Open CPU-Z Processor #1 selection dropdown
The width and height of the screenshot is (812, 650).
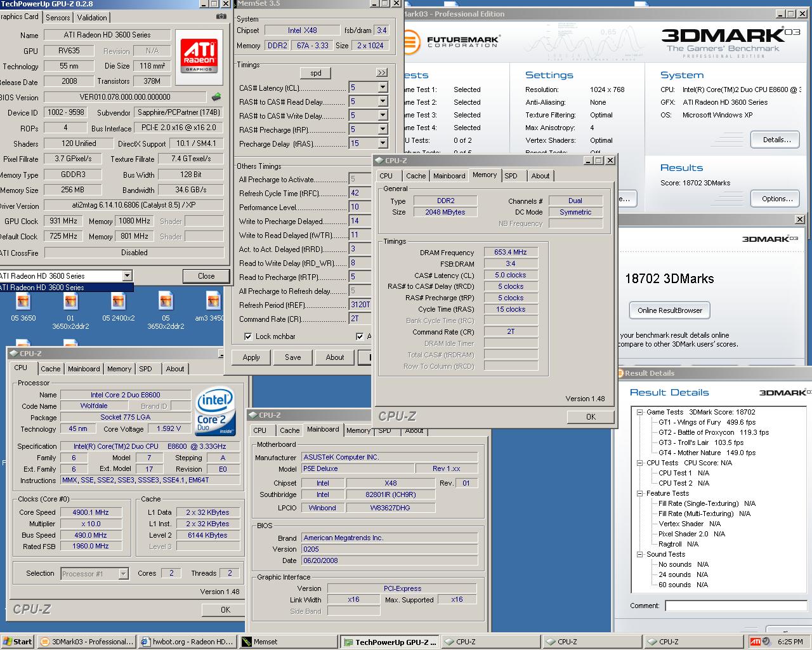124,573
